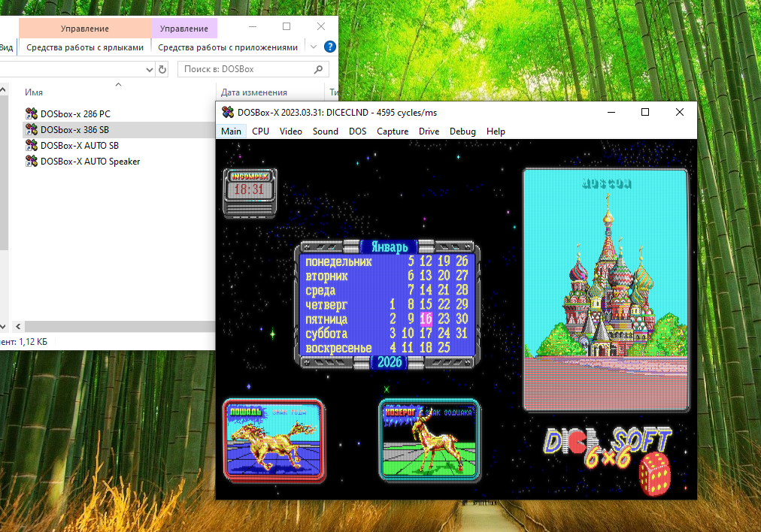The image size is (761, 532).
Task: Click the Лошадь horse year sign picture
Action: 274,440
